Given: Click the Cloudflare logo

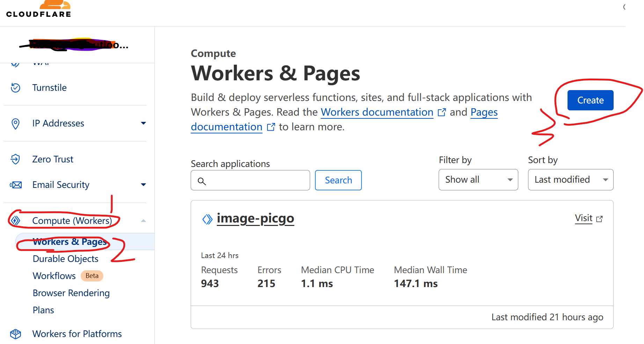Looking at the screenshot, I should pyautogui.click(x=39, y=9).
